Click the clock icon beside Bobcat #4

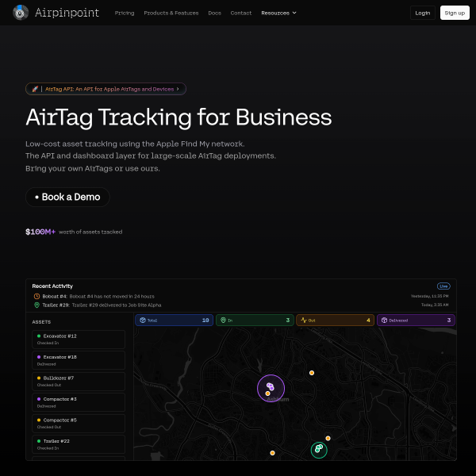tap(36, 296)
